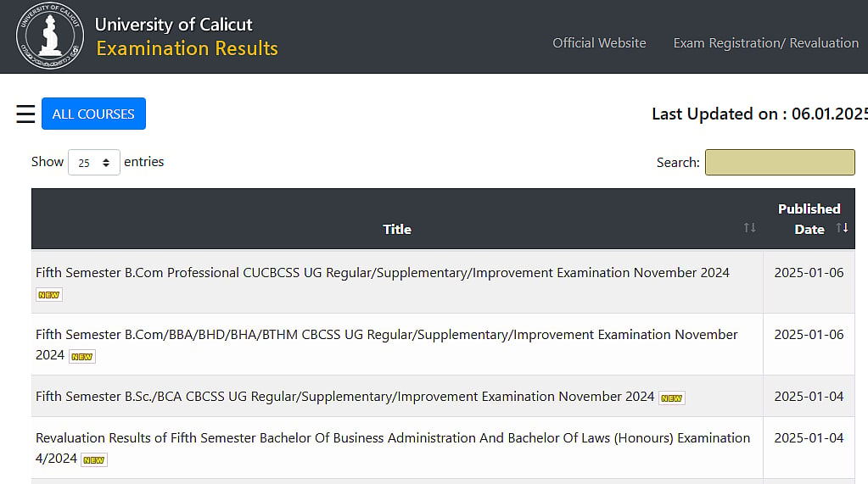Click the Examination Results heading text
The width and height of the screenshot is (868, 484).
(x=187, y=48)
